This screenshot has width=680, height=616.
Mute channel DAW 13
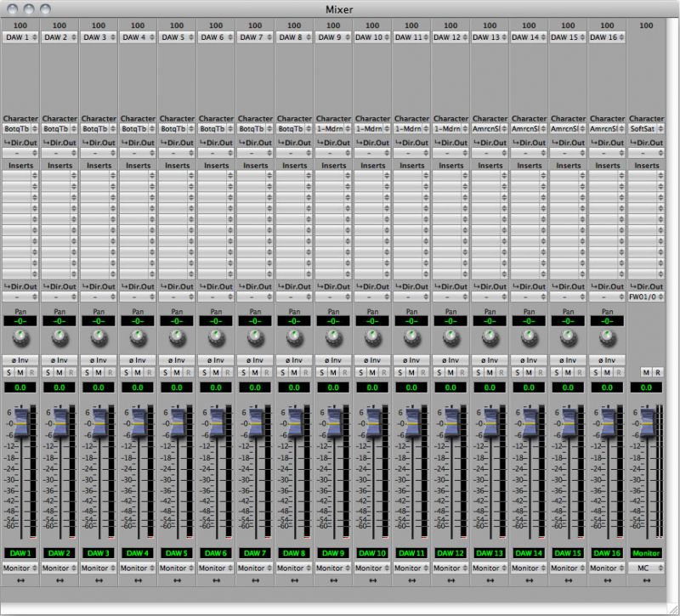point(490,372)
